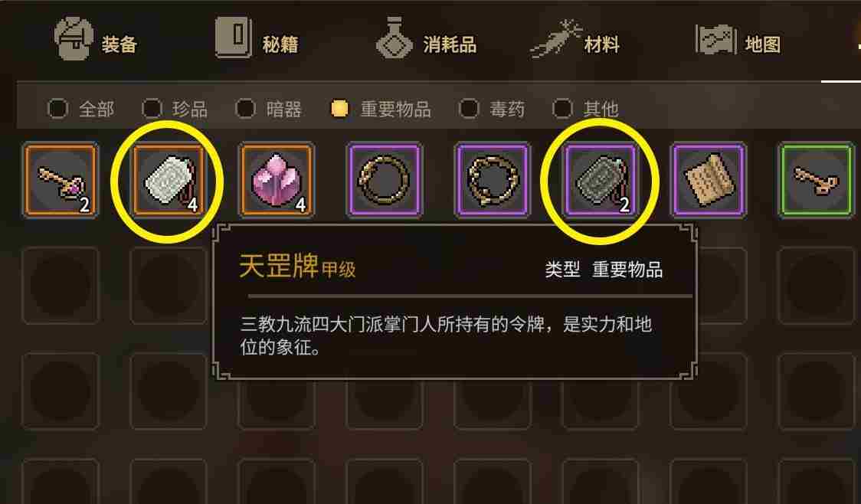Select the 毒药 filter radio button
The width and height of the screenshot is (861, 504).
pyautogui.click(x=469, y=109)
